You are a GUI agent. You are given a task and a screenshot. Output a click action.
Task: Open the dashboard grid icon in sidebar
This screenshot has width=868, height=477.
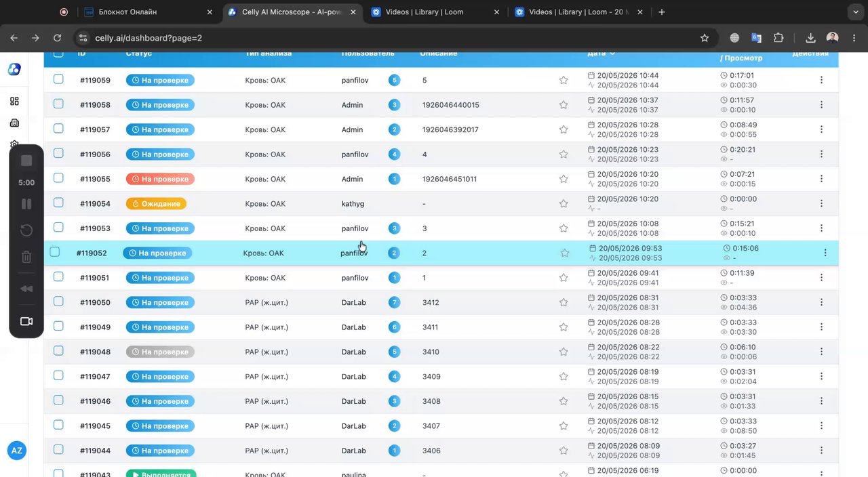click(x=15, y=101)
